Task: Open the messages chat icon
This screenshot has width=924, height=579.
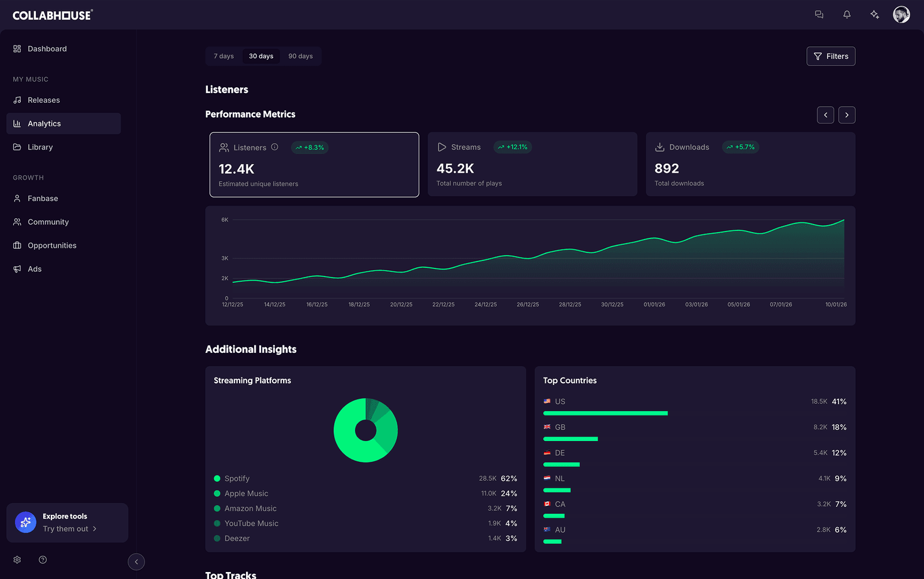Action: (x=819, y=14)
